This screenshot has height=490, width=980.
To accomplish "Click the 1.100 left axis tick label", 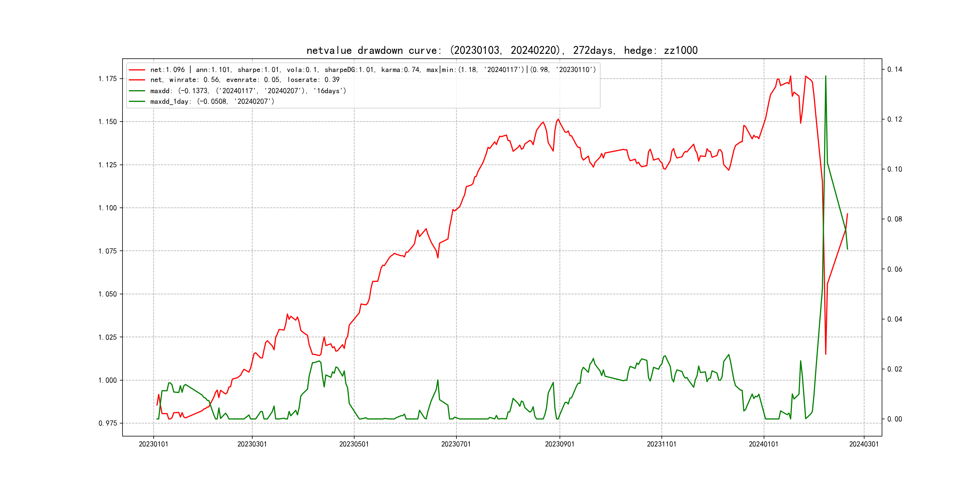I will click(x=108, y=208).
